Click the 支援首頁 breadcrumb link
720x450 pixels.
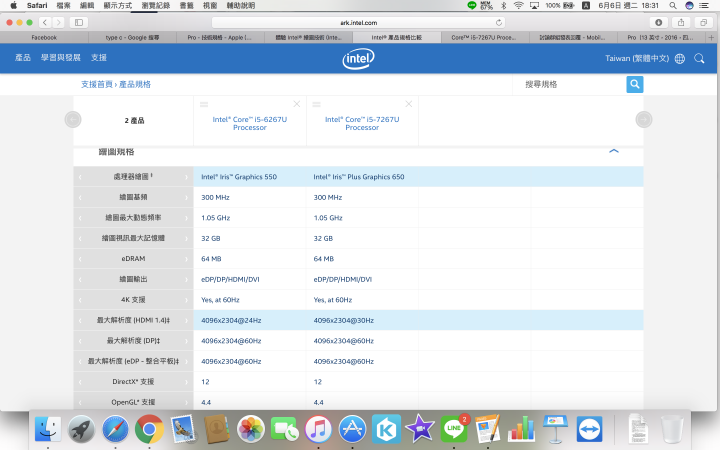[97, 84]
